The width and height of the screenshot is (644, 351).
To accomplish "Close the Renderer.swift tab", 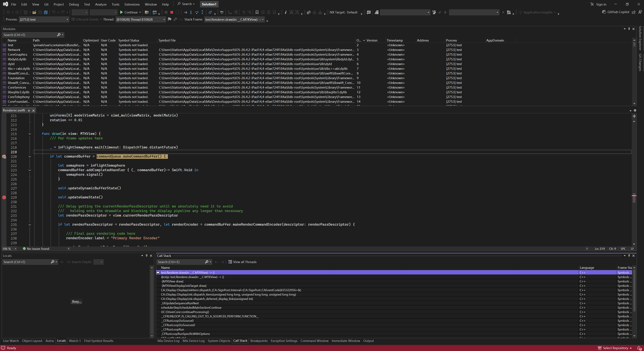I will pos(34,110).
